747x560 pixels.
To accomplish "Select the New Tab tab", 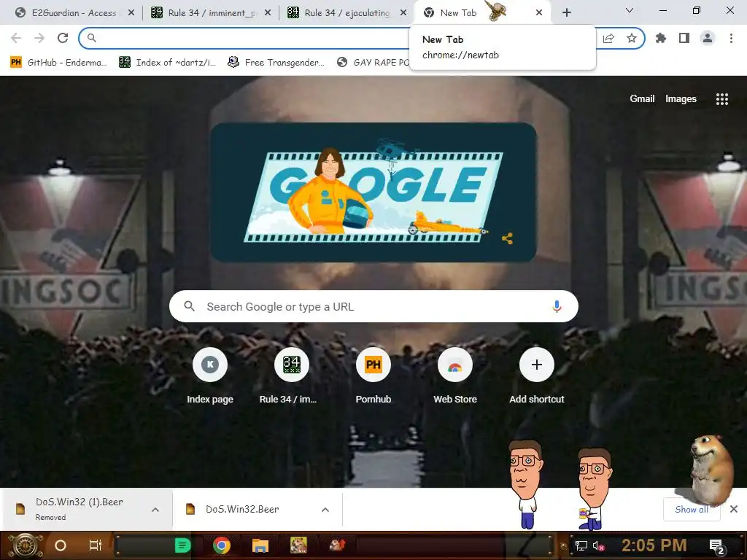I will pos(482,13).
